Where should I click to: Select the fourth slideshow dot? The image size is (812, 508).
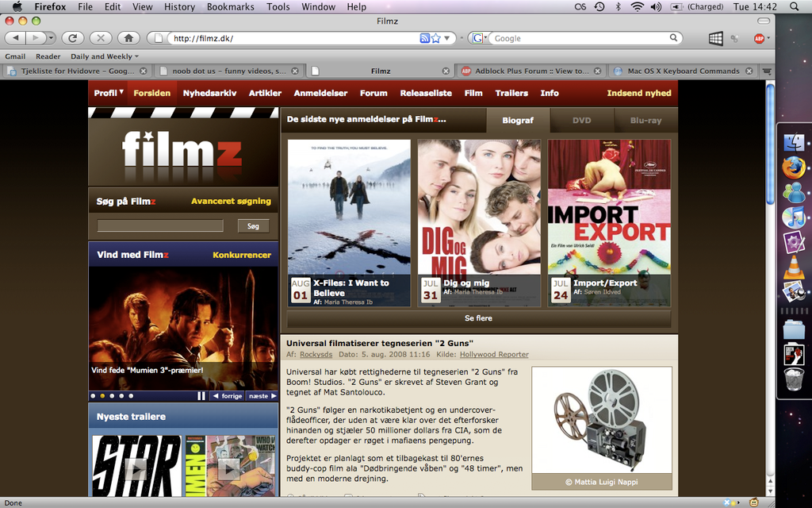click(121, 396)
